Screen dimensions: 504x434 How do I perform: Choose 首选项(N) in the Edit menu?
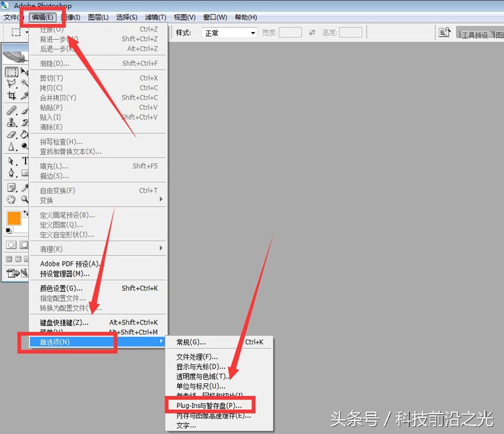point(98,342)
